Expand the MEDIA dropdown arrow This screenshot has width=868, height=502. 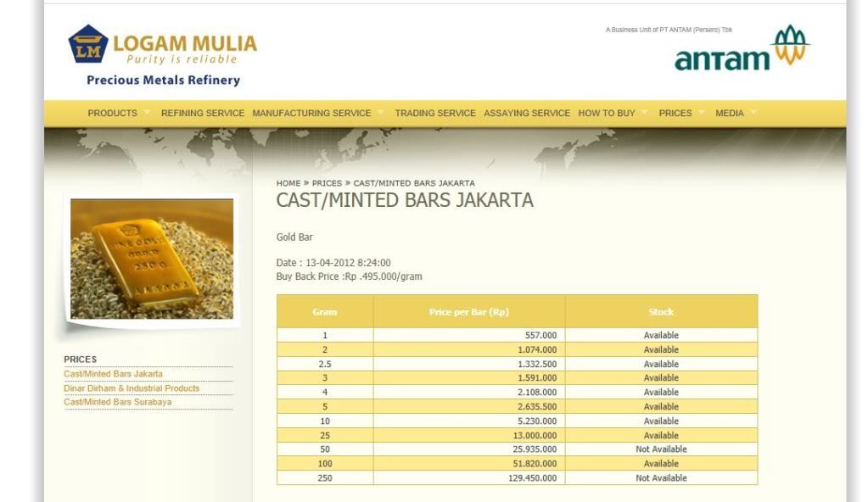tap(753, 112)
